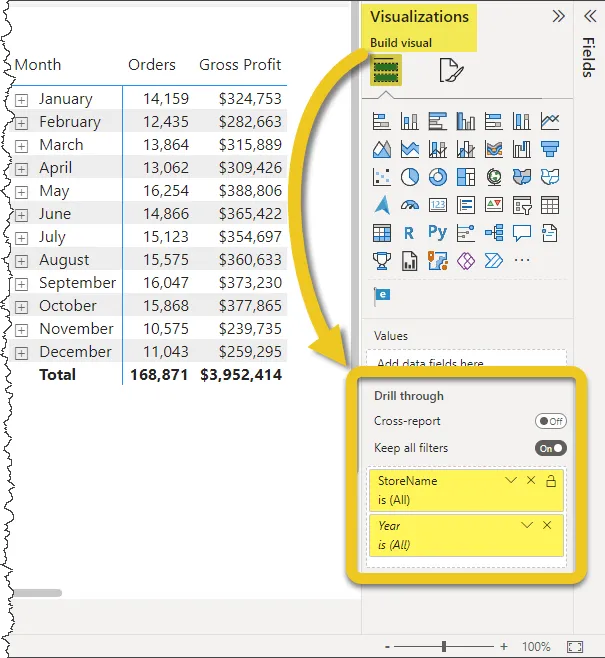Expand the StoreName filter chevron
Screen dimensions: 605x658
511,481
